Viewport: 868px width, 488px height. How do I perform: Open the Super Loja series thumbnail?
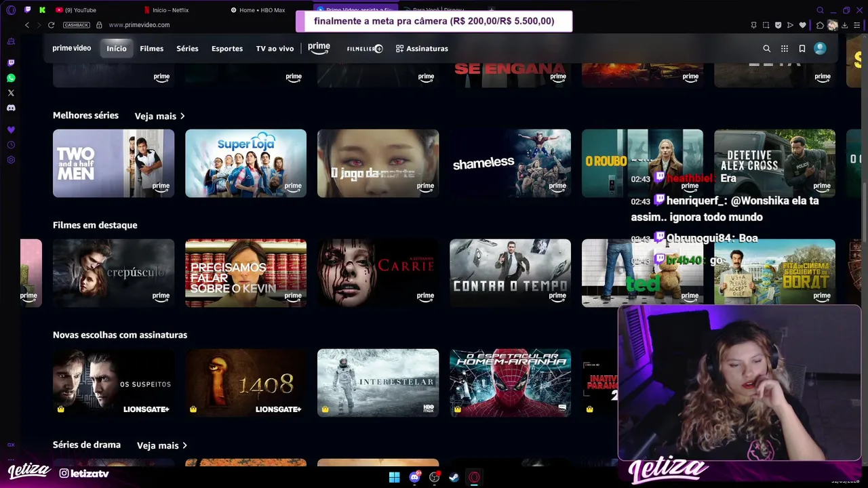(245, 163)
